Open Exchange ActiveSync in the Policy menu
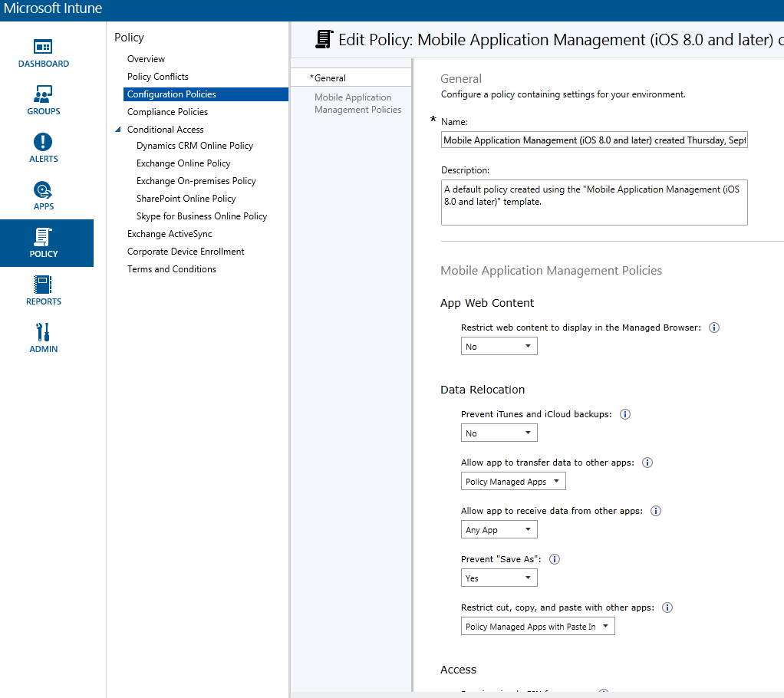This screenshot has height=698, width=784. point(170,233)
